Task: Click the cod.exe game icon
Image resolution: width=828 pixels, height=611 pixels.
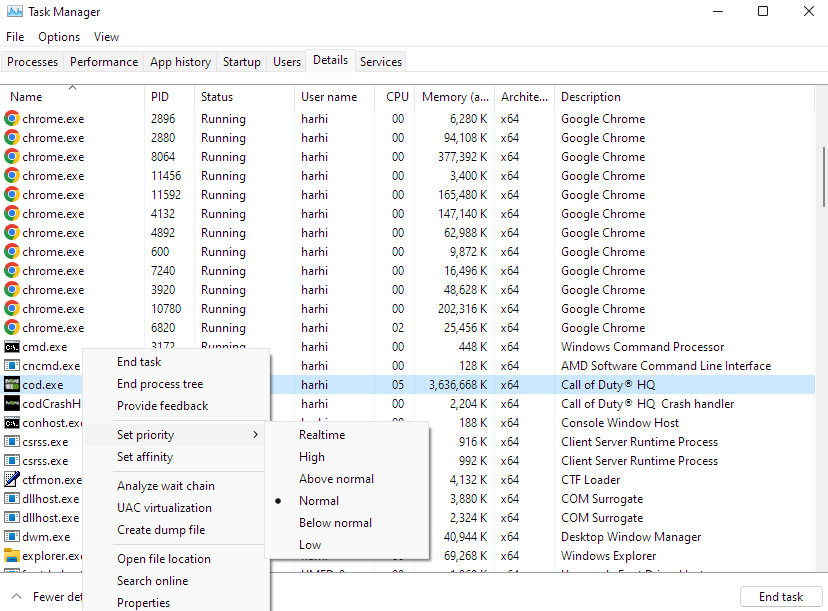Action: [x=12, y=384]
